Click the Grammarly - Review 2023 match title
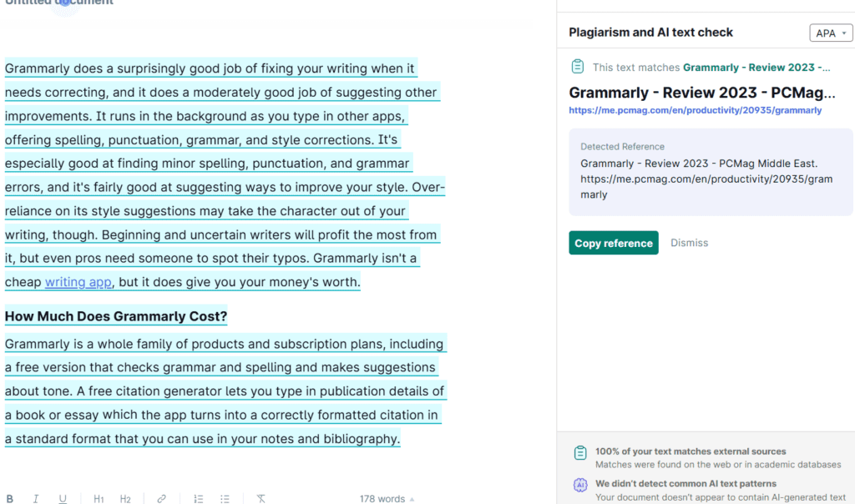Image resolution: width=855 pixels, height=504 pixels. [701, 92]
